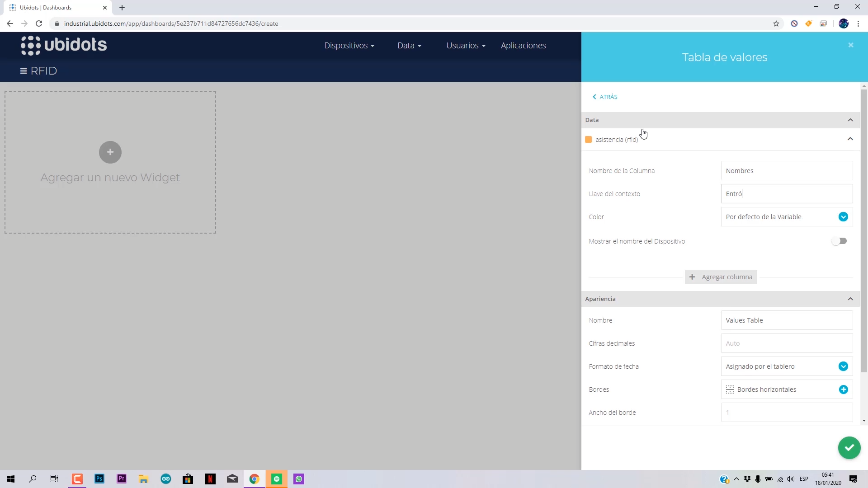Open File Explorer from taskbar
The height and width of the screenshot is (488, 868).
coord(144,479)
